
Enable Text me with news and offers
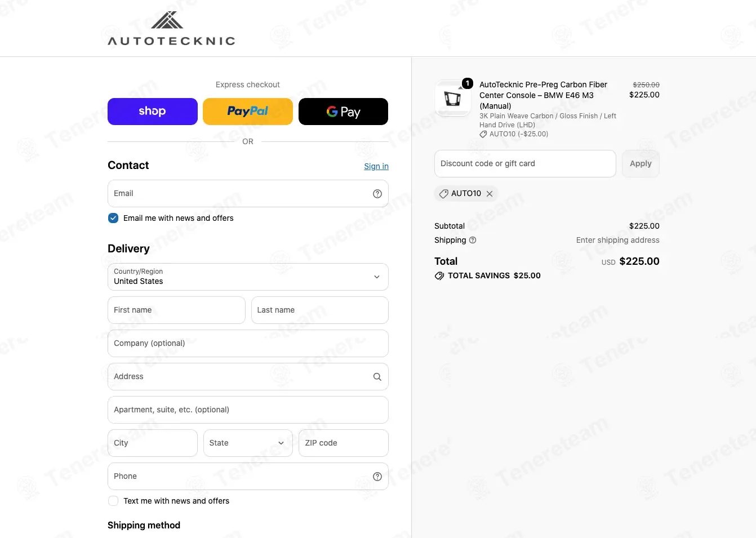point(113,501)
